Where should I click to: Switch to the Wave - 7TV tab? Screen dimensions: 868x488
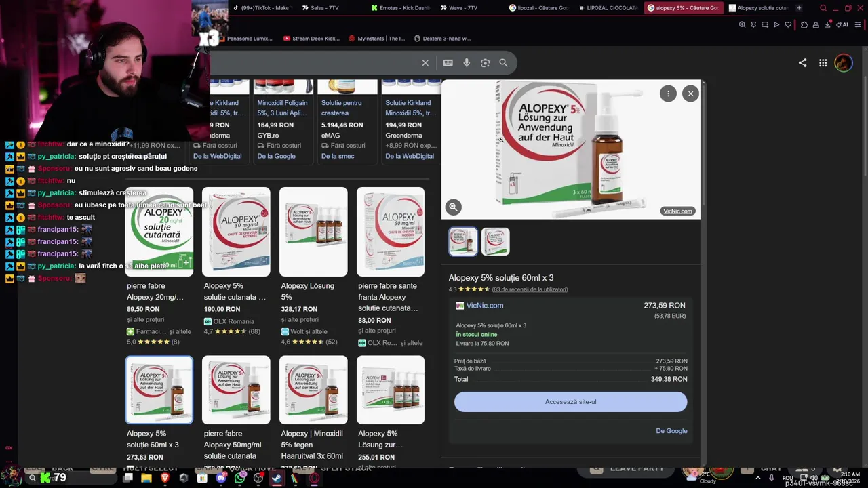pos(467,8)
